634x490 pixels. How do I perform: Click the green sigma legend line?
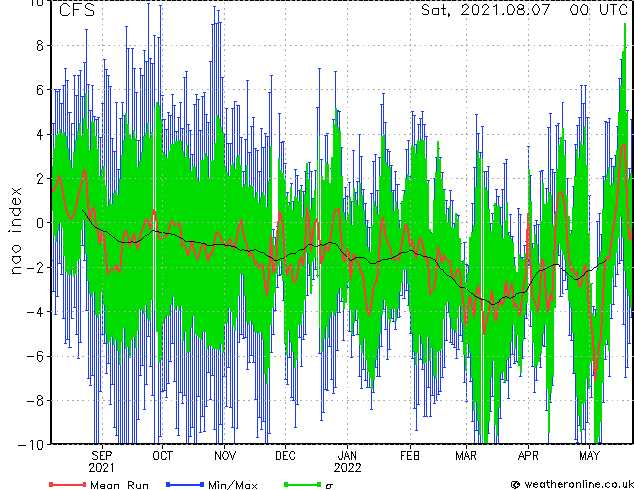pyautogui.click(x=302, y=484)
